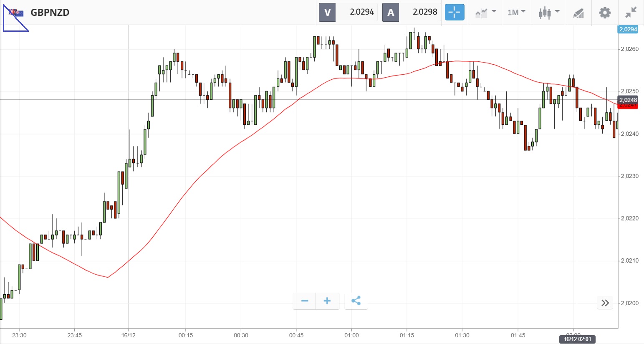Click the share chart icon
Screen dimensions: 644x344
356,301
